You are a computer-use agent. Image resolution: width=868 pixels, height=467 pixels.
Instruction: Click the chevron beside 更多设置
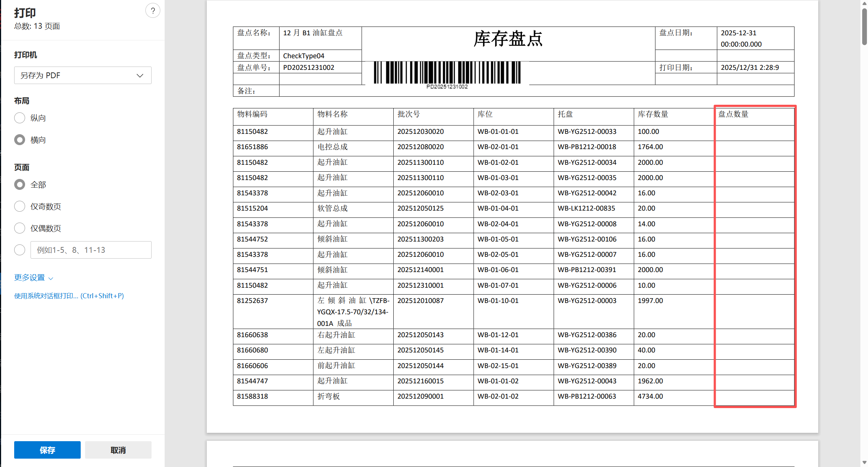pyautogui.click(x=51, y=278)
